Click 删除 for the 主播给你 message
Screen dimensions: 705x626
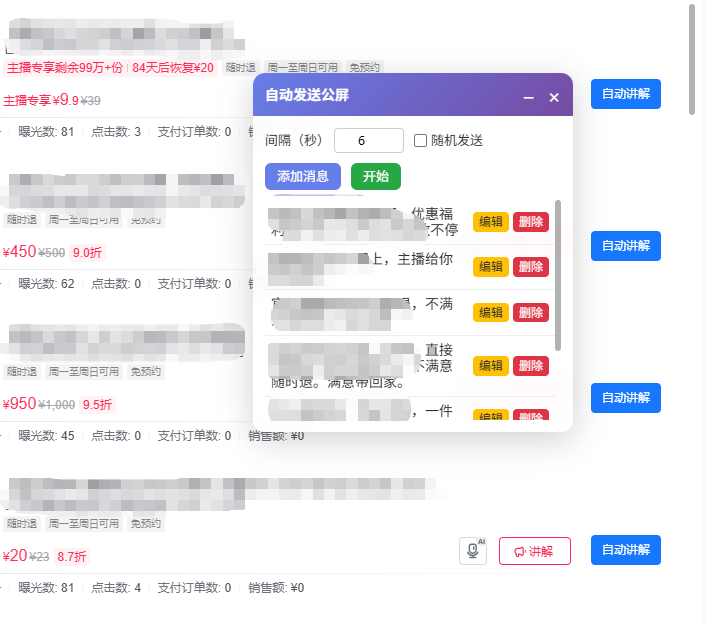[531, 267]
